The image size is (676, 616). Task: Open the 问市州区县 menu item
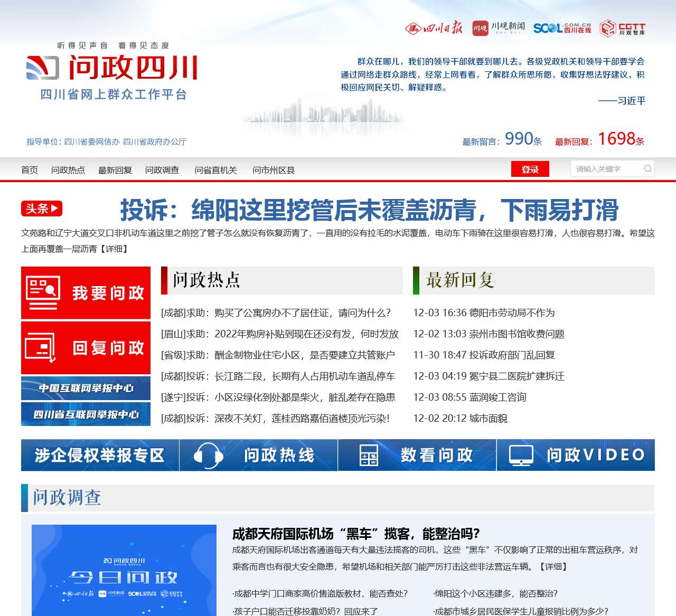pyautogui.click(x=273, y=170)
